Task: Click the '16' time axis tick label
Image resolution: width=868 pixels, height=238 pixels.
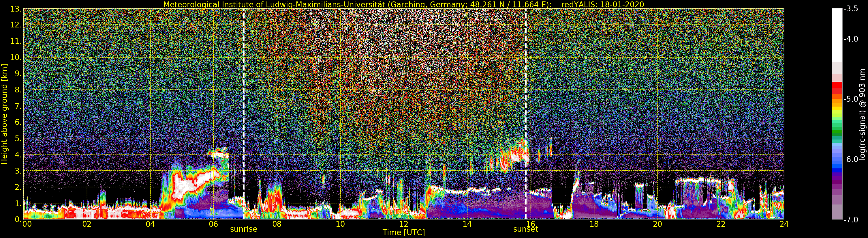Action: coord(530,224)
